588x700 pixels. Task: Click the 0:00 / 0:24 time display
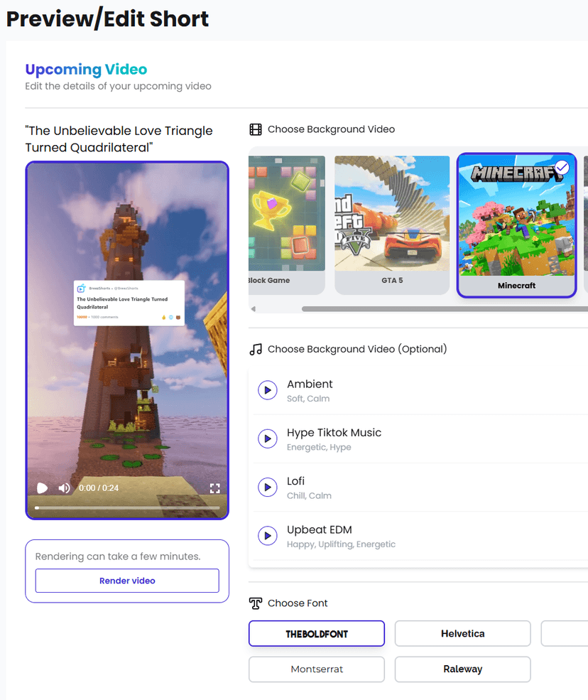coord(99,488)
